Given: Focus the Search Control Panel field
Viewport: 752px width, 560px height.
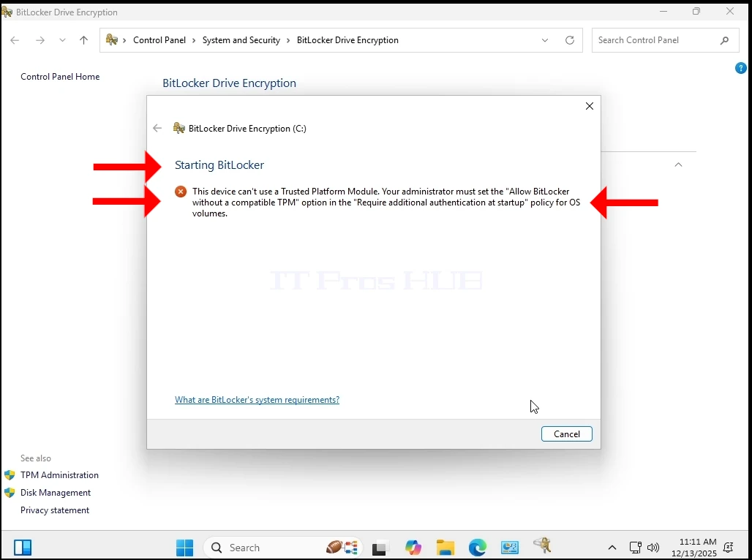Looking at the screenshot, I should (665, 40).
